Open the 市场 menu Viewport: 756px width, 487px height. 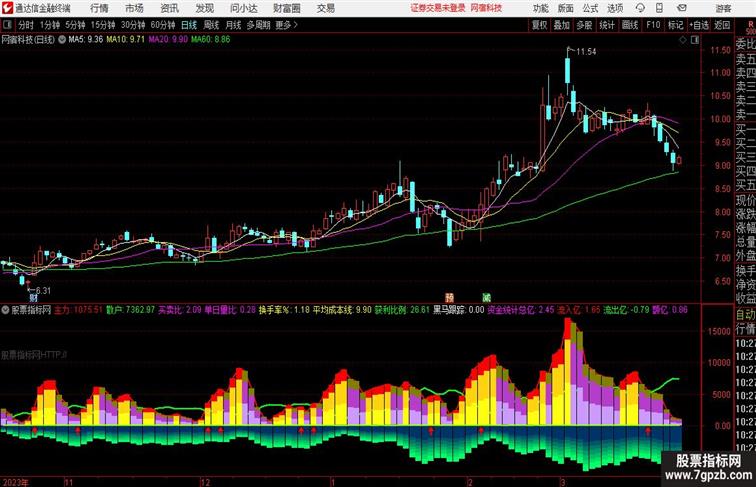click(x=134, y=8)
